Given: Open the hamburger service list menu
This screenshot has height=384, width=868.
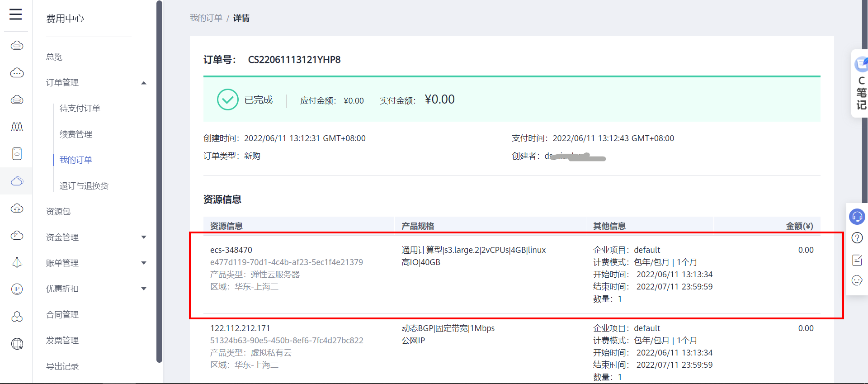Looking at the screenshot, I should (x=16, y=14).
